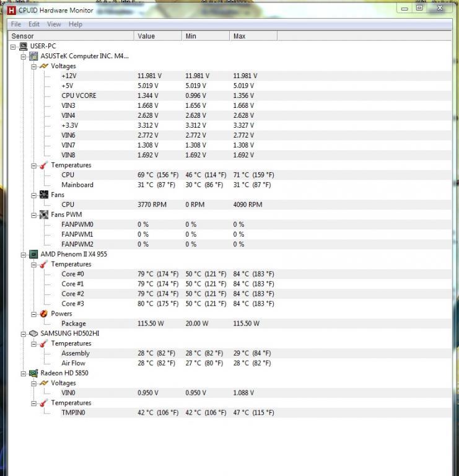Click the Fans PWM group icon
This screenshot has width=459, height=476.
point(44,214)
